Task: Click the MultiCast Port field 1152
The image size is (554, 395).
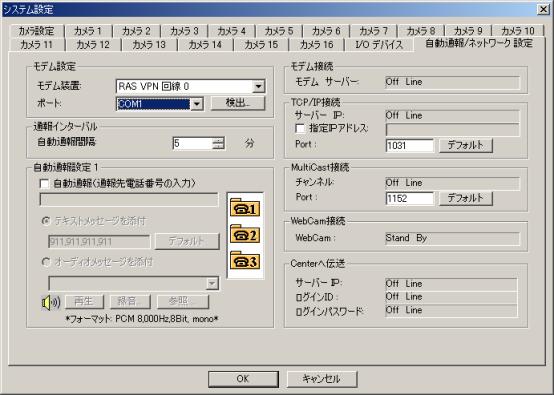Action: point(409,198)
